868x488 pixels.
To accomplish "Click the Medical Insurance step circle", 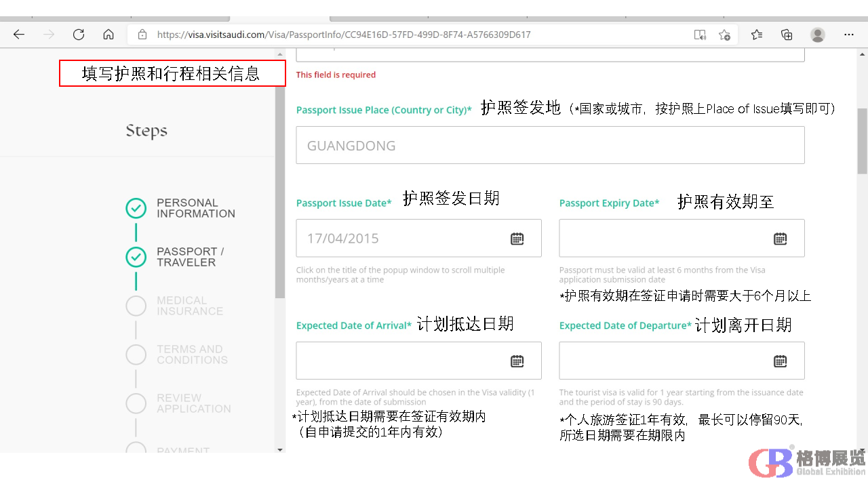I will tap(136, 306).
